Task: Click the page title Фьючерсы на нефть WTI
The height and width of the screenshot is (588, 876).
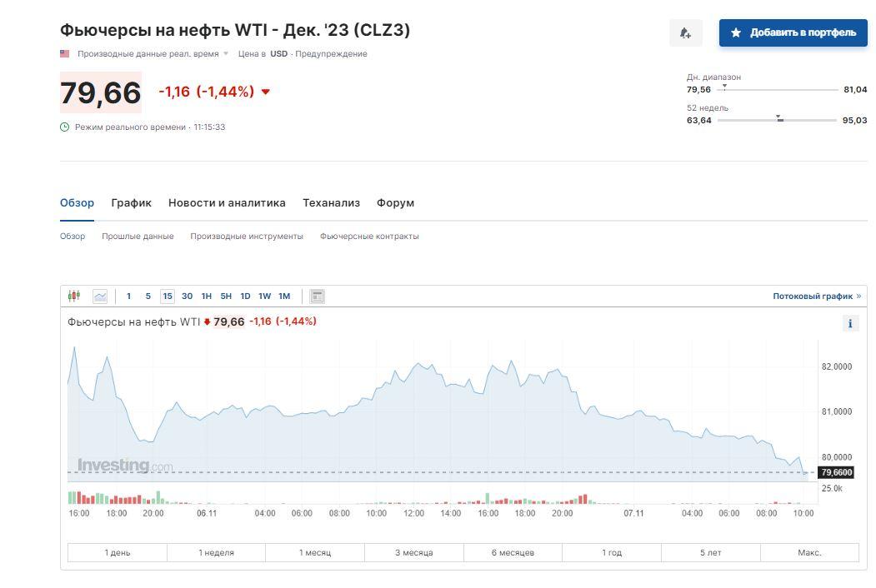Action: 235,30
